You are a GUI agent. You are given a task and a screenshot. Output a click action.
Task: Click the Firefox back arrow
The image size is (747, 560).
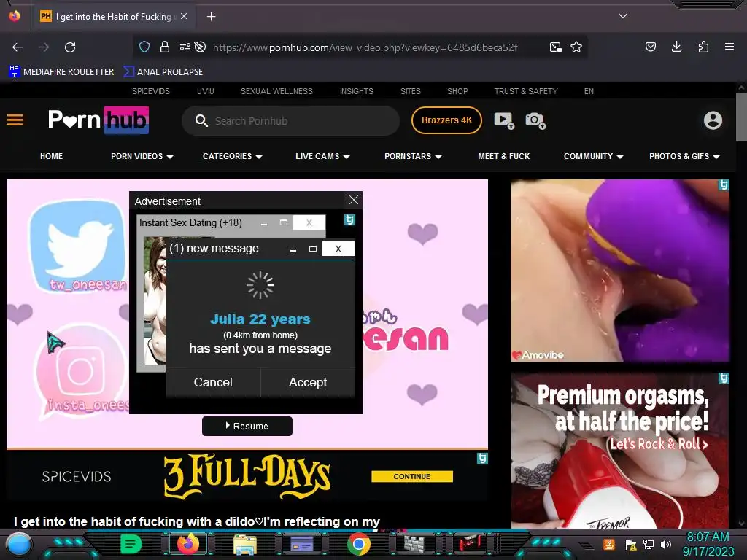[18, 47]
